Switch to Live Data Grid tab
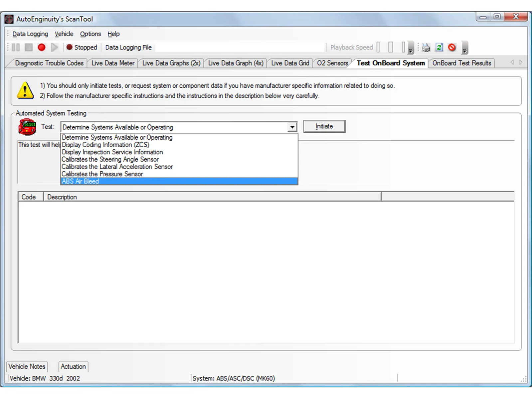The image size is (532, 399). (290, 63)
